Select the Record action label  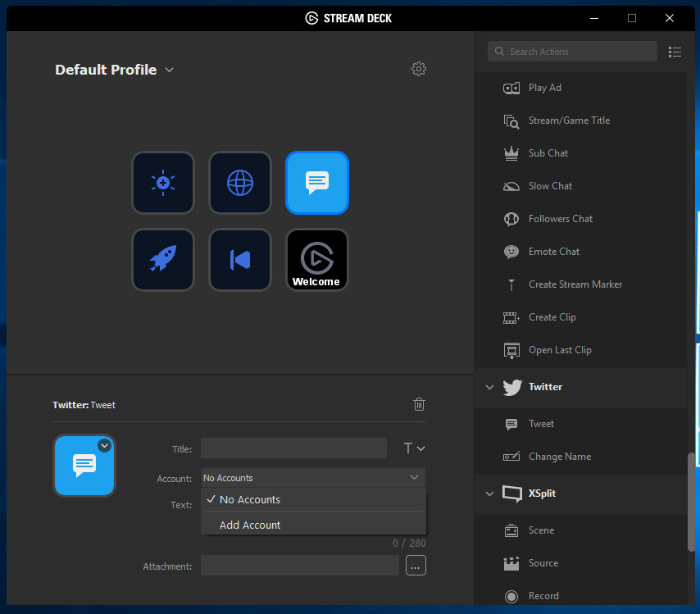click(543, 596)
